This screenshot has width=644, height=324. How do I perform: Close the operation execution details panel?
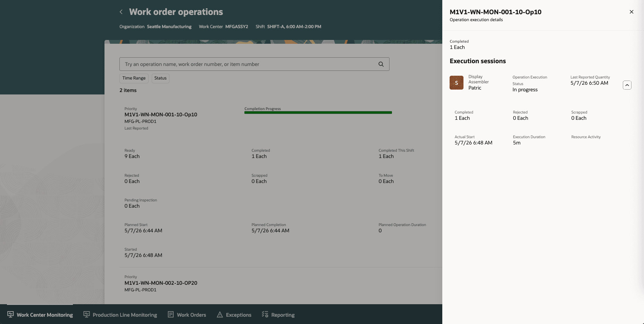[x=631, y=12]
